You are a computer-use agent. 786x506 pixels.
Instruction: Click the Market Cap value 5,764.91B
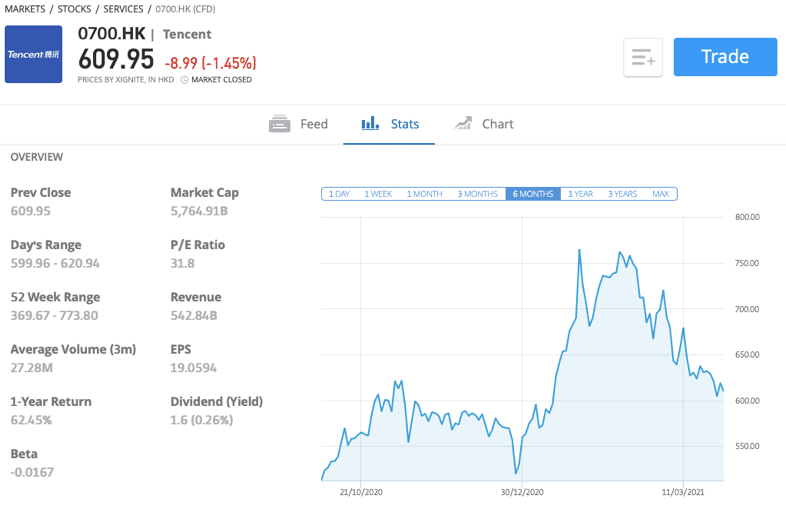[x=199, y=211]
